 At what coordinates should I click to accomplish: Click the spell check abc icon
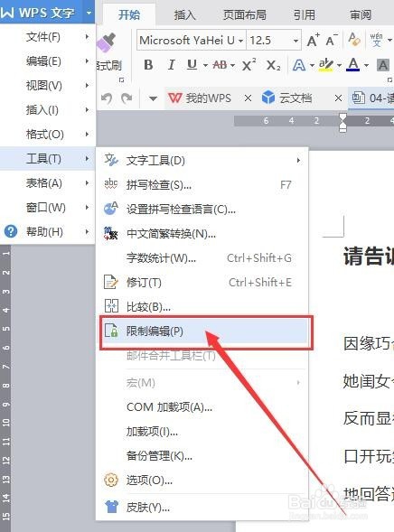coord(110,184)
